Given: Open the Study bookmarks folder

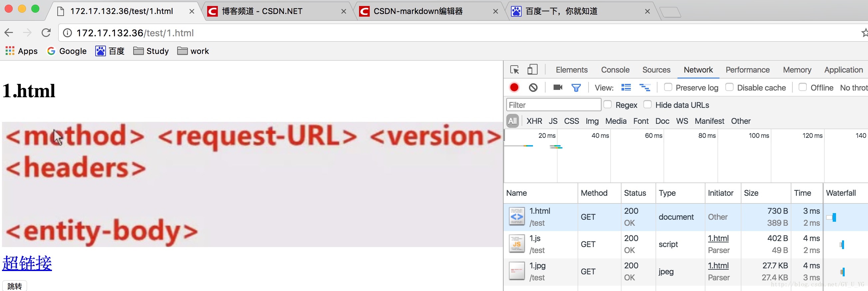Looking at the screenshot, I should click(151, 51).
